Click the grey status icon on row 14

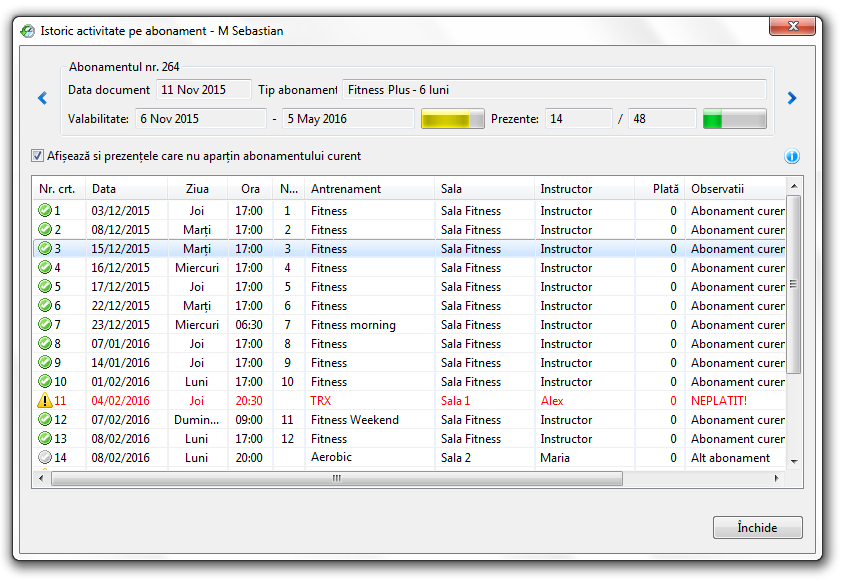click(x=45, y=458)
